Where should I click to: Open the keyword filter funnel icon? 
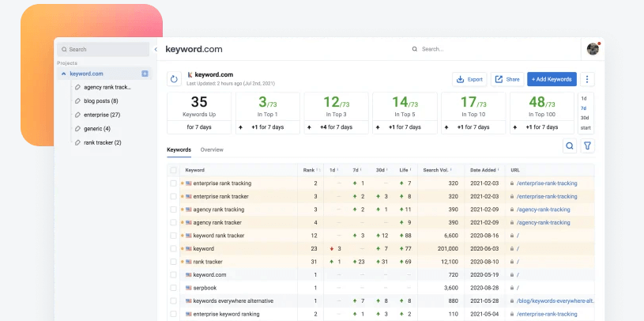(x=588, y=145)
